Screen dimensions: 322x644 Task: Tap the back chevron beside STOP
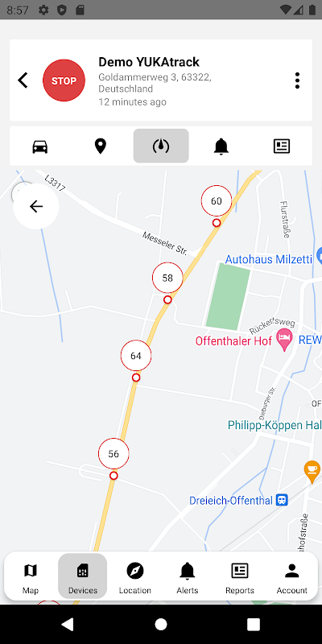23,80
